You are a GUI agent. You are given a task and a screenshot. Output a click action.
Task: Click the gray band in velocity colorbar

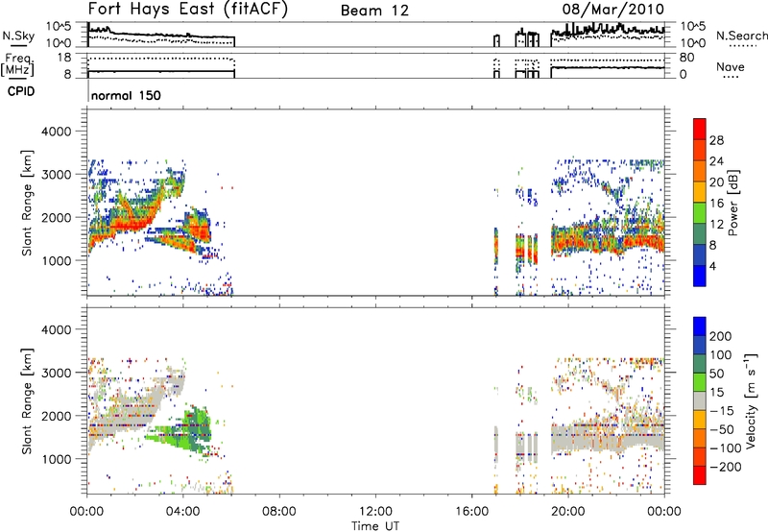(700, 400)
